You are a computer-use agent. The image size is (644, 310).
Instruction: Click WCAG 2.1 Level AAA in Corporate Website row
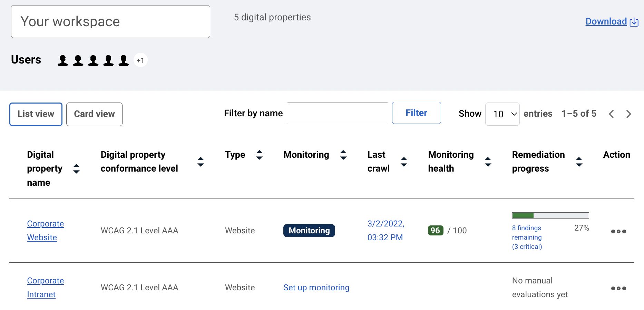coord(139,231)
